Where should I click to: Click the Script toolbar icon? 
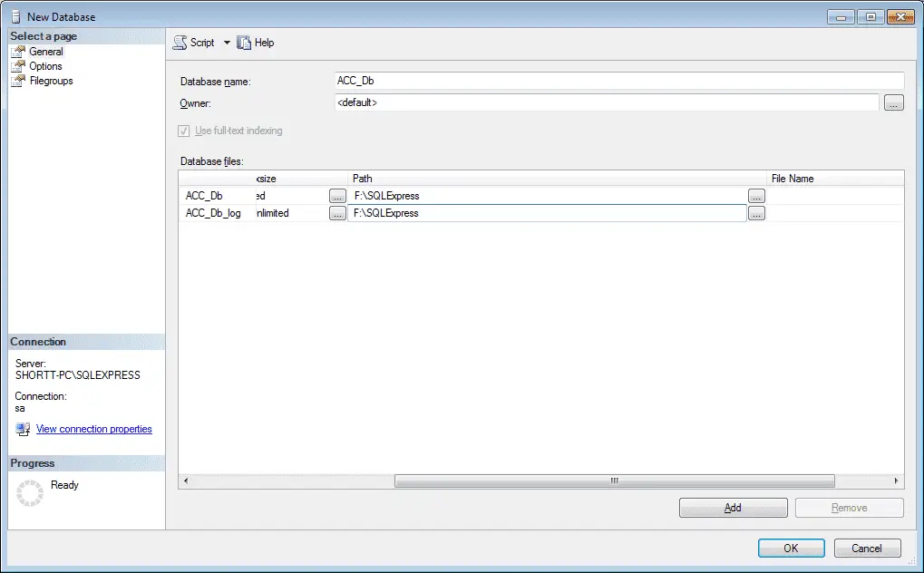[180, 43]
